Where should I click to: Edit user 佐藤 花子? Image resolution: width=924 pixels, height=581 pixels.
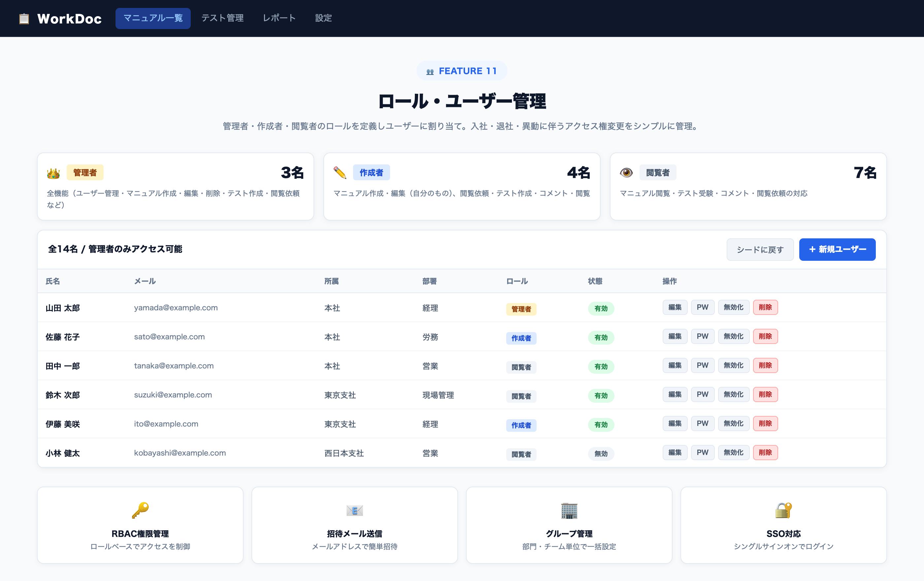[675, 336]
